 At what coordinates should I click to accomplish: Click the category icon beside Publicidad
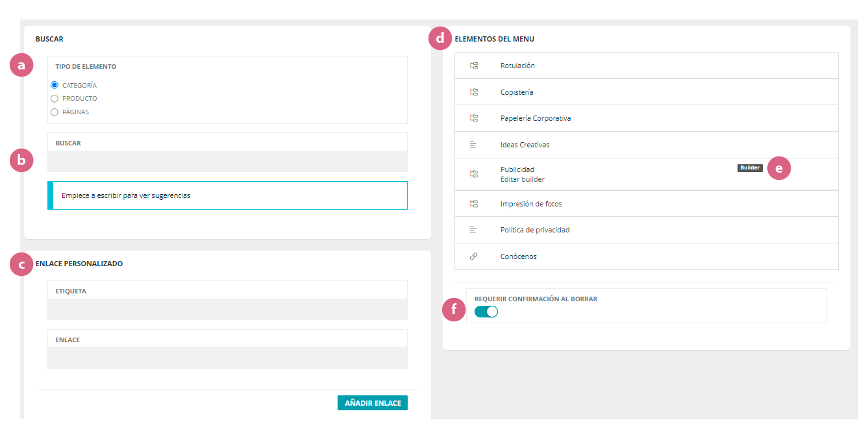tap(474, 174)
